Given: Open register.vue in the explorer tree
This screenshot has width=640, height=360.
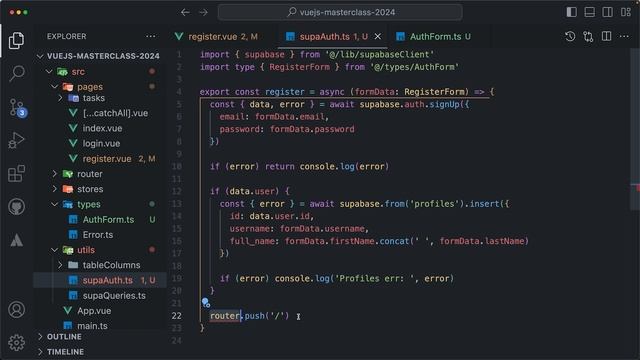Looking at the screenshot, I should point(100,158).
